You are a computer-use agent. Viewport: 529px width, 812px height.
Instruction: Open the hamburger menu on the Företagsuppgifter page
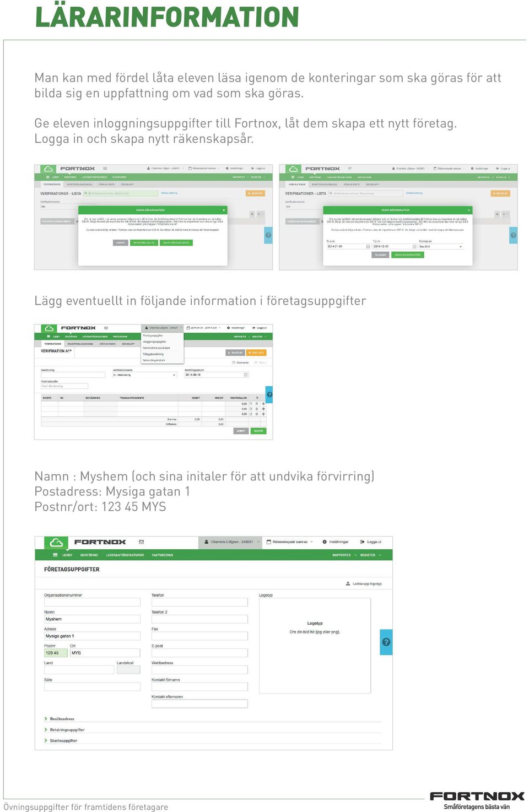click(x=56, y=555)
